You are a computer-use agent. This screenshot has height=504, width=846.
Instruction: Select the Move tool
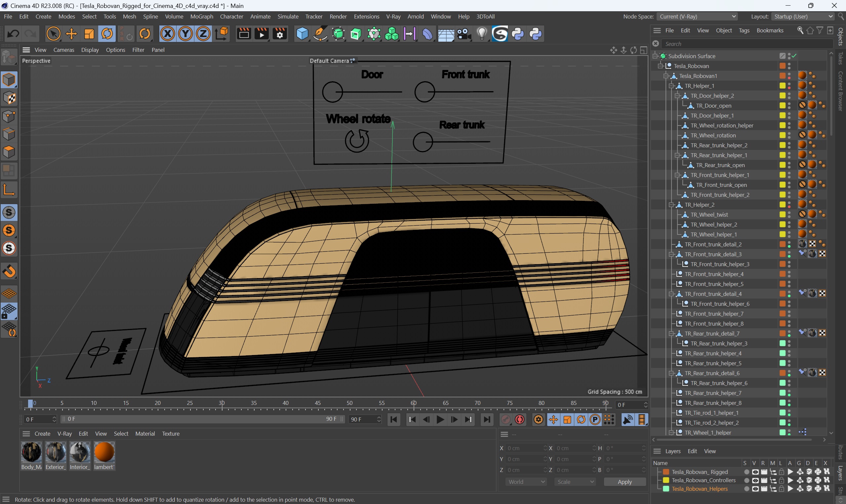pyautogui.click(x=71, y=34)
